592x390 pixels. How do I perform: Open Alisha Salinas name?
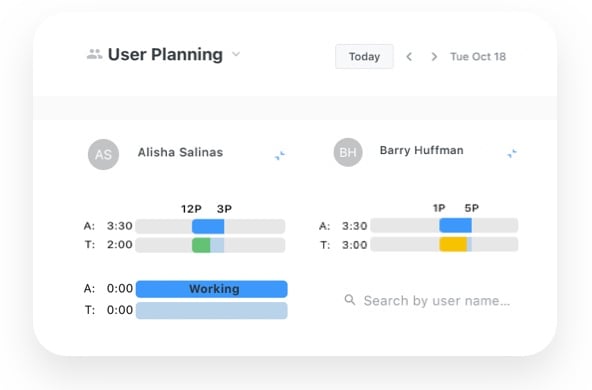point(180,152)
